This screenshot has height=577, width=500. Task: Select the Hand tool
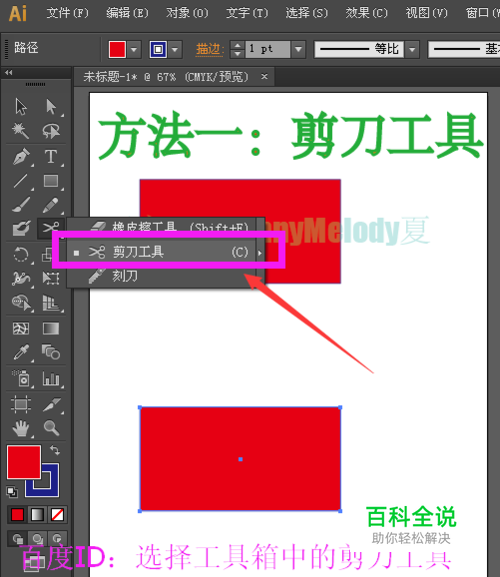(21, 428)
